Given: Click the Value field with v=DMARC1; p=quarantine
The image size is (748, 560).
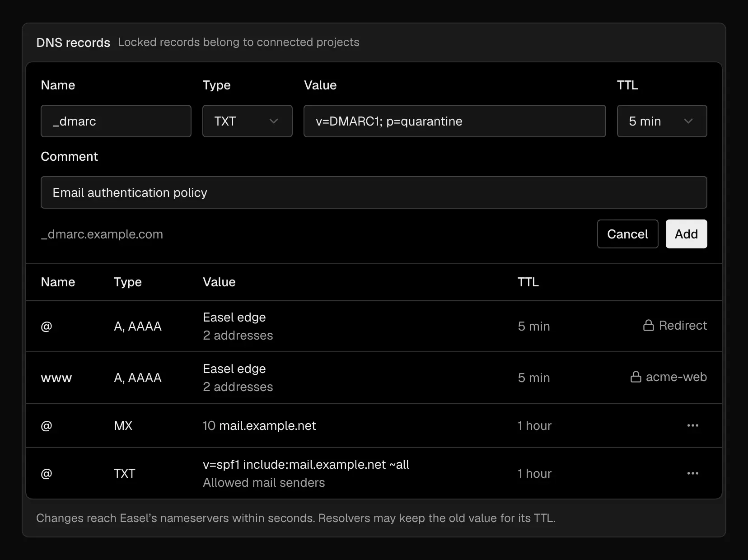Looking at the screenshot, I should tap(454, 121).
